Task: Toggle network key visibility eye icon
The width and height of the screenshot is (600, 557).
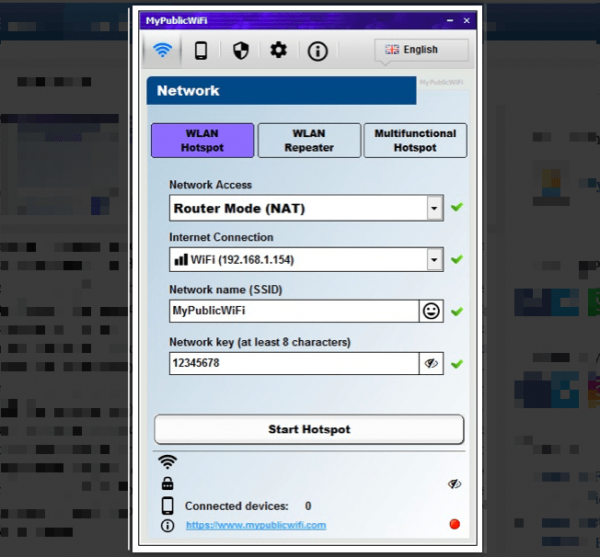Action: [x=431, y=364]
